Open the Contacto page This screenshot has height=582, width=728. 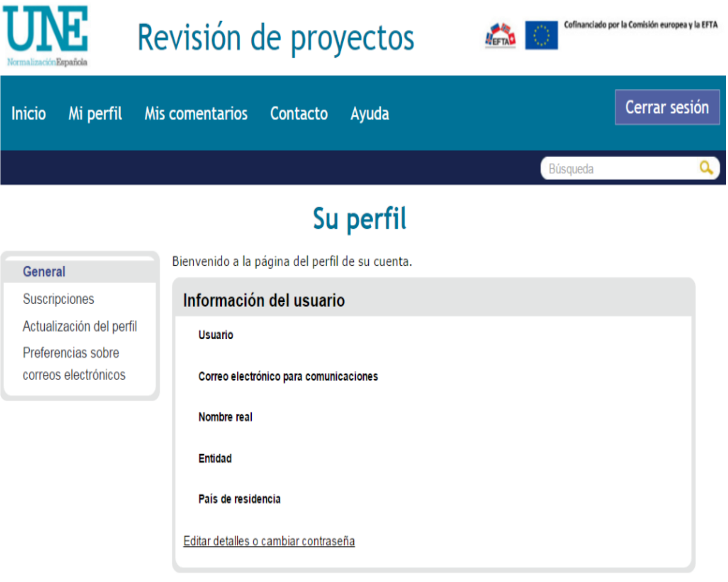click(299, 114)
